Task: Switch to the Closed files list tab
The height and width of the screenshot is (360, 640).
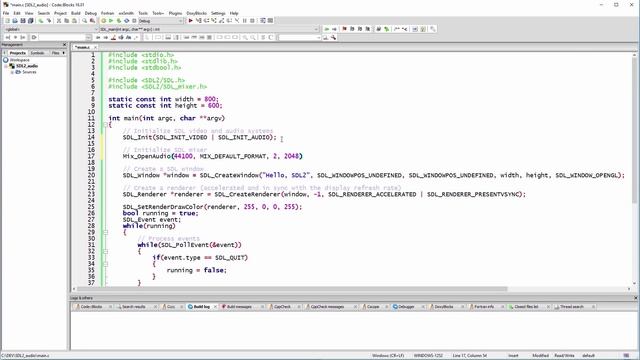Action: click(526, 307)
